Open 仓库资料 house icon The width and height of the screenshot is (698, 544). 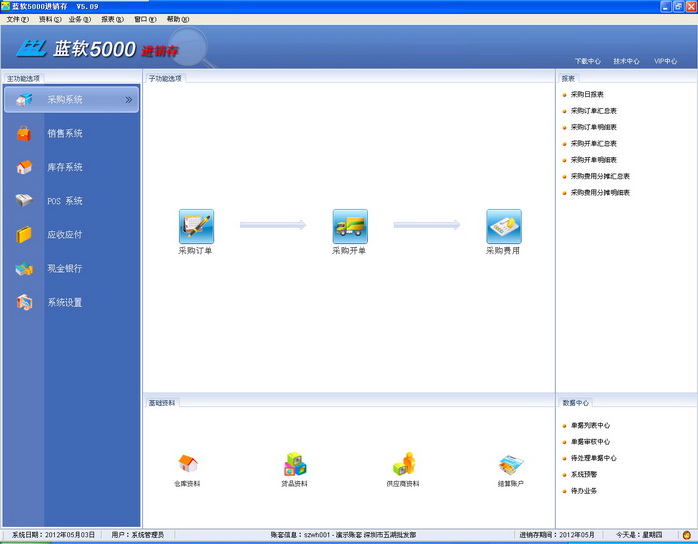[188, 463]
